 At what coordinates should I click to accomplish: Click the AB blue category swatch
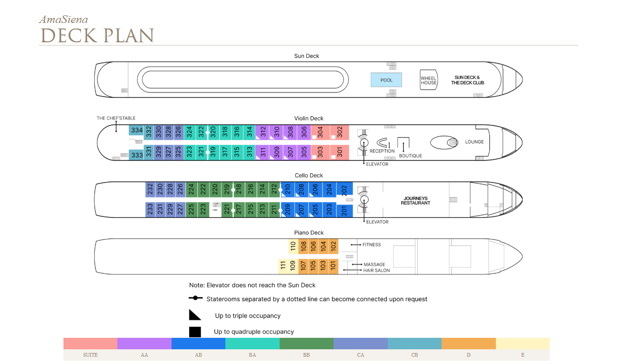[198, 343]
